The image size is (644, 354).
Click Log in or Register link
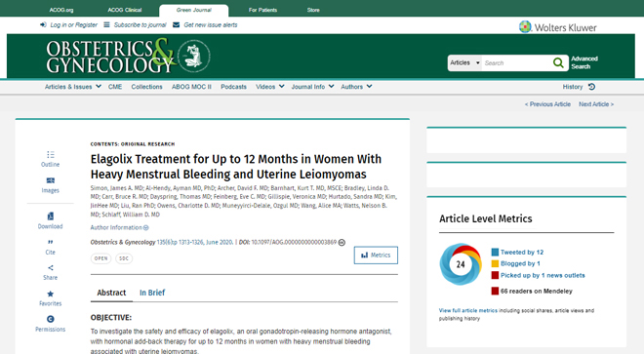[73, 25]
